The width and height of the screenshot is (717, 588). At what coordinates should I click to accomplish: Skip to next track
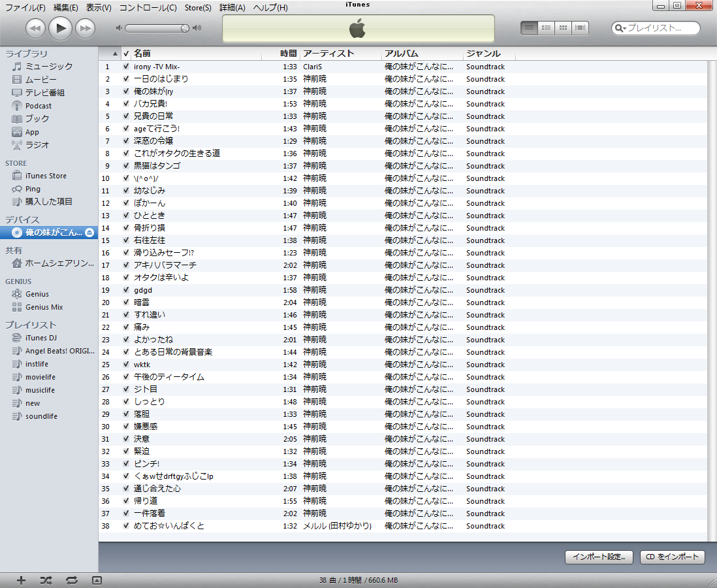(x=85, y=28)
